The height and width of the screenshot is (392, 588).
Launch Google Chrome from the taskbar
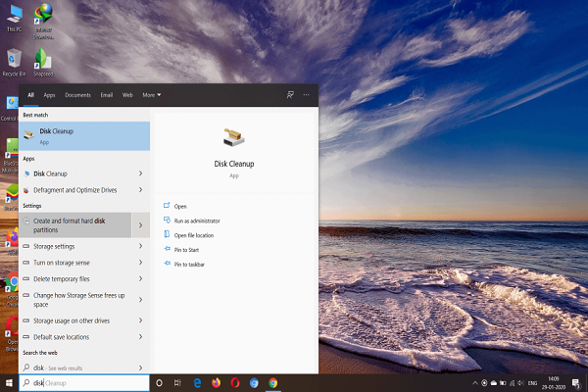tap(273, 382)
